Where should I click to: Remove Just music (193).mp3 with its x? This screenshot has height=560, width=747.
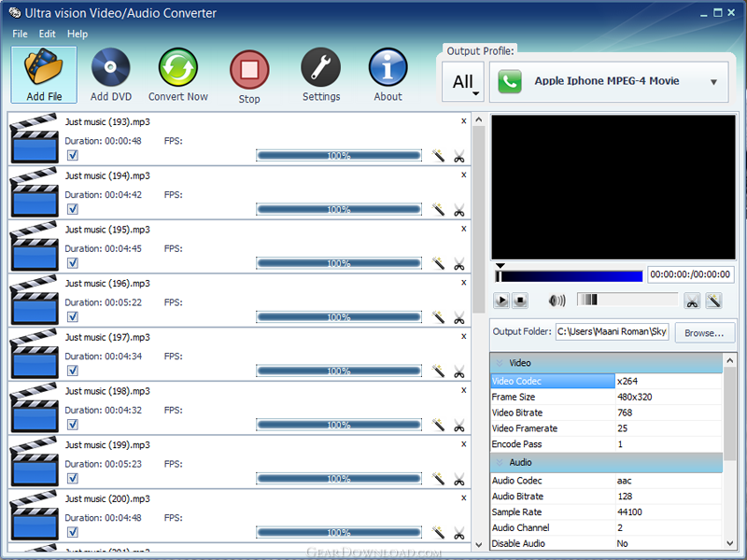coord(463,121)
